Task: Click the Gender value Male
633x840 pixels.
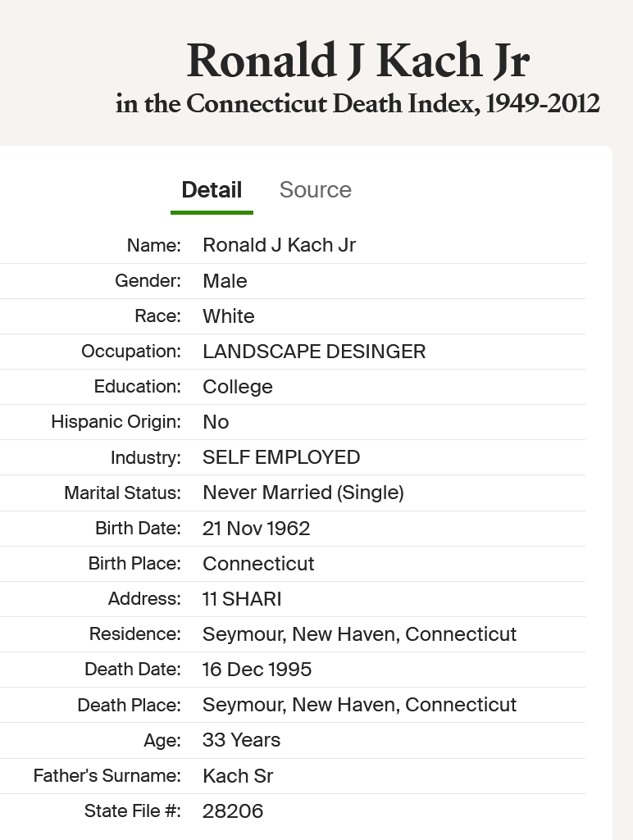Action: point(225,281)
